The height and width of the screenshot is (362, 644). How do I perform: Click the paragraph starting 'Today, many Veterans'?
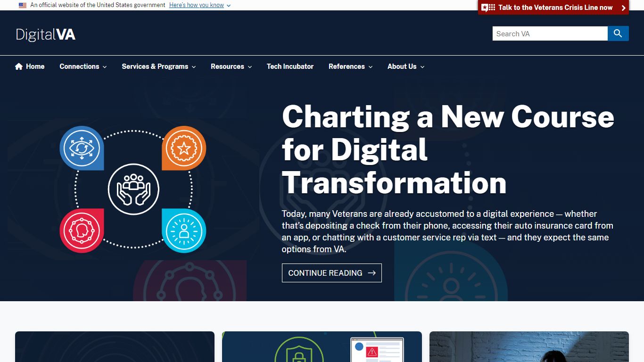[447, 231]
